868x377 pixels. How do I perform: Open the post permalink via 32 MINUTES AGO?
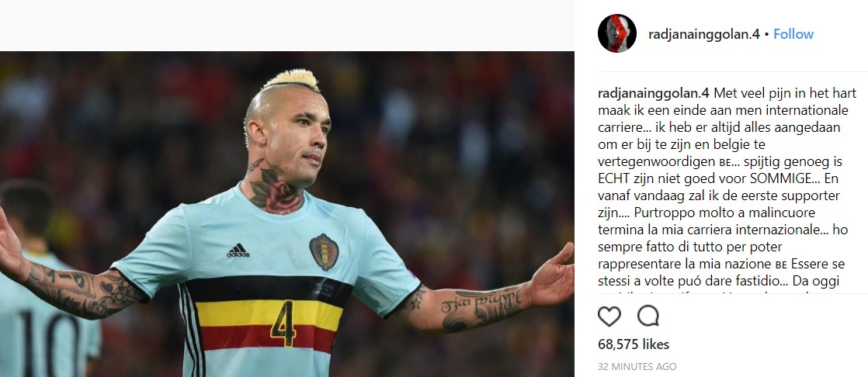coord(637,366)
